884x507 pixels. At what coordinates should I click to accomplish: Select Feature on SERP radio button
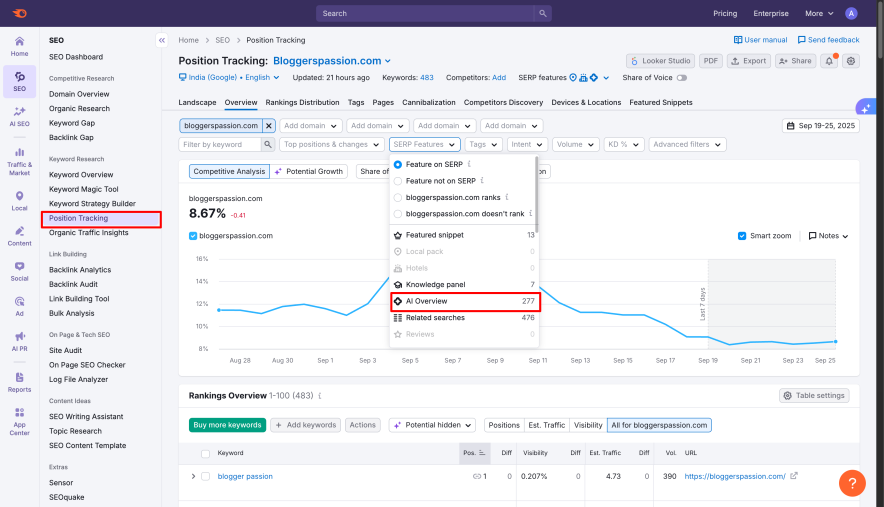coord(397,165)
